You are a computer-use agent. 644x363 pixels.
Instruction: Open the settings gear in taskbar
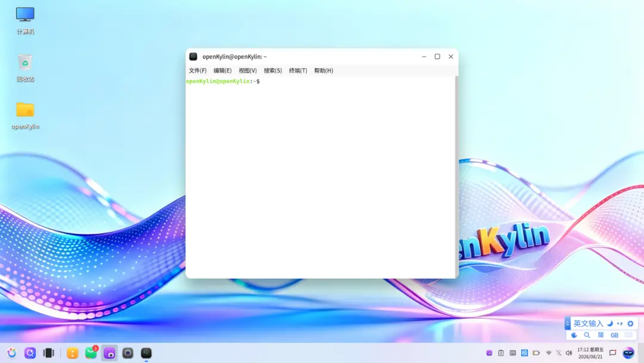point(128,353)
